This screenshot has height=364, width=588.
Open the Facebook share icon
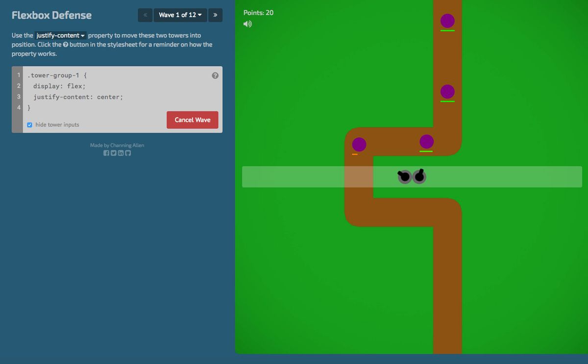(x=106, y=153)
